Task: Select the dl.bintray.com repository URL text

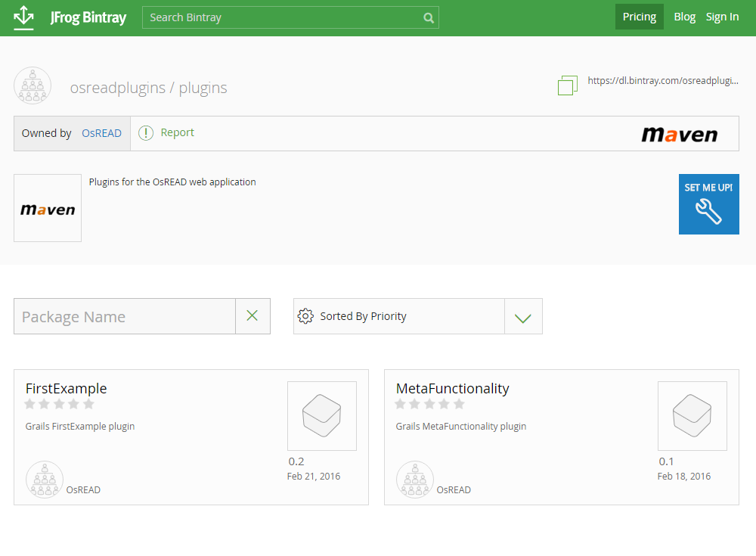Action: pyautogui.click(x=663, y=81)
